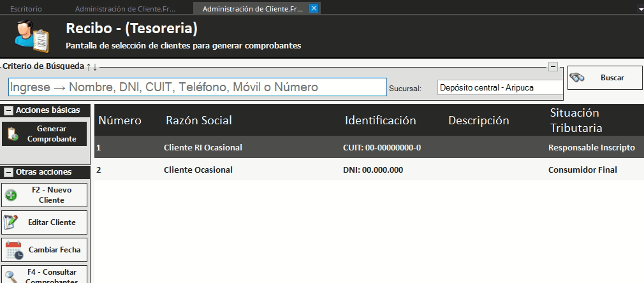The height and width of the screenshot is (283, 644).
Task: Switch to the Escritorio tab
Action: click(x=26, y=9)
